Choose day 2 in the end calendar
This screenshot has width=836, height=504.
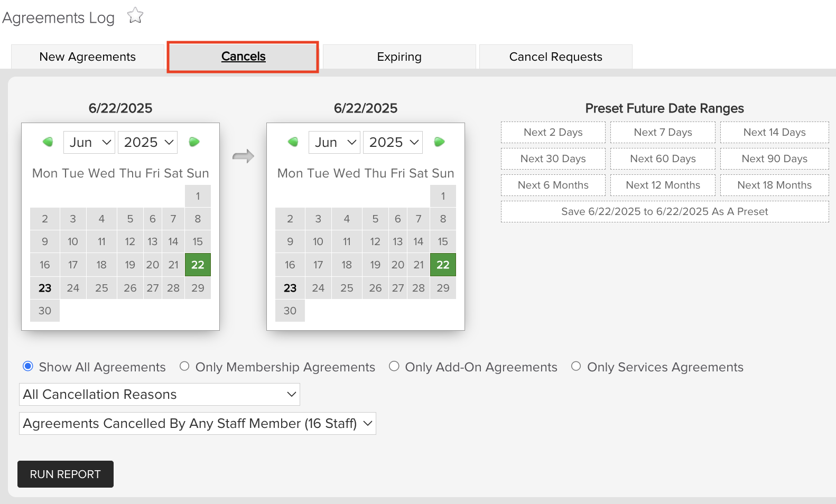pyautogui.click(x=290, y=219)
